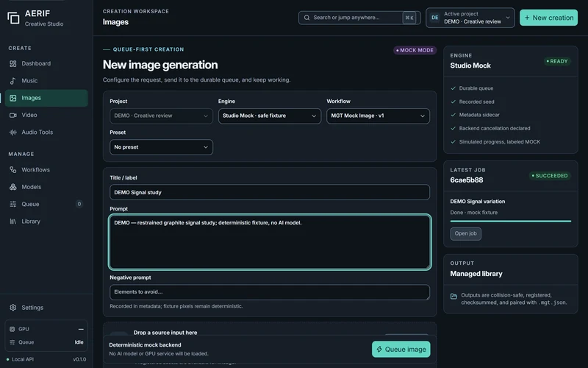Click the job ID 6cae5b88

(467, 180)
